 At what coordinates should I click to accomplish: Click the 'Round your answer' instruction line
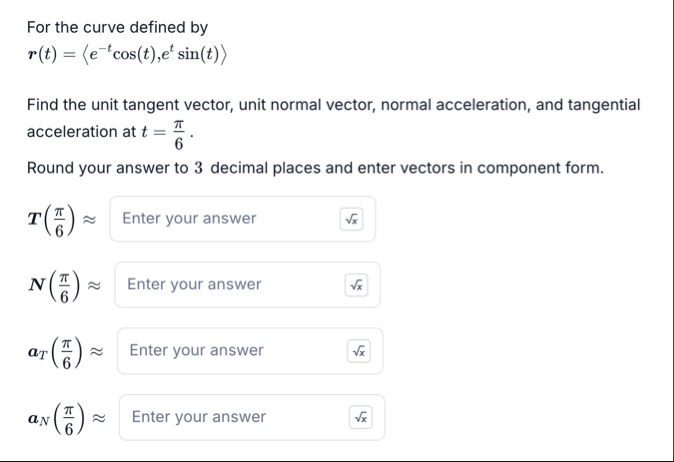tap(315, 167)
